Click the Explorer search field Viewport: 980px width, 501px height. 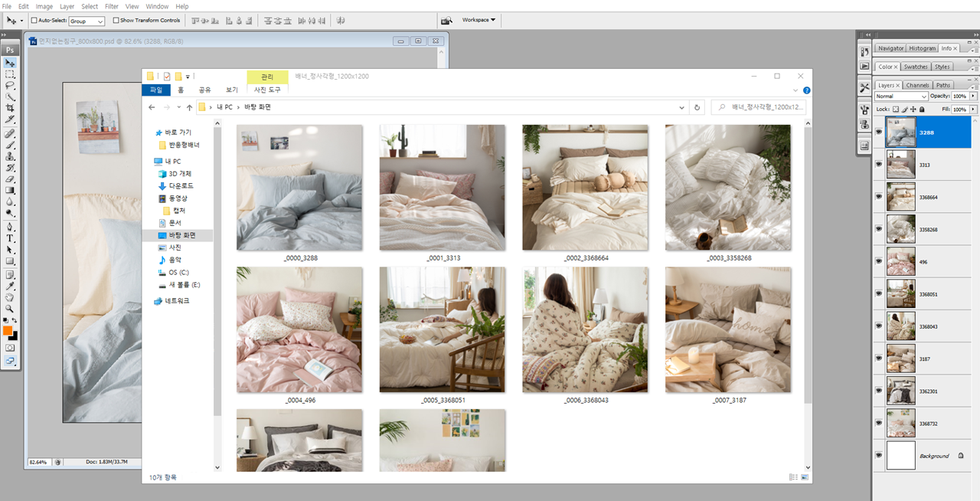[x=758, y=107]
